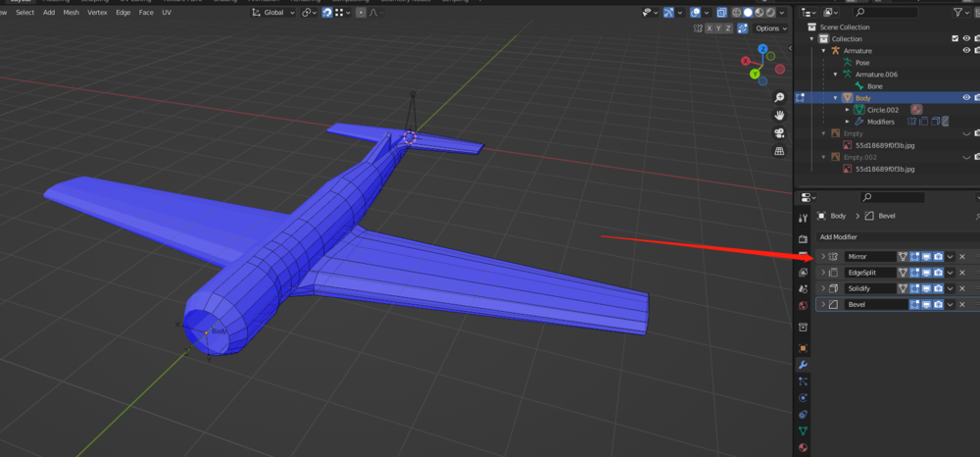Toggle Mirror modifier edit mode display
This screenshot has width=980, height=457.
(914, 256)
